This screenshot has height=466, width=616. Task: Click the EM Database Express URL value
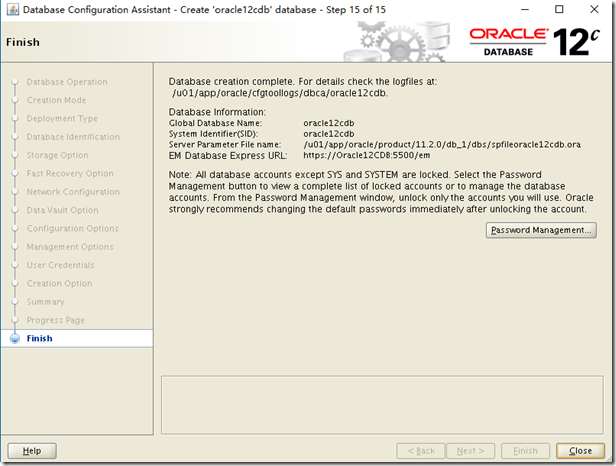tap(367, 155)
